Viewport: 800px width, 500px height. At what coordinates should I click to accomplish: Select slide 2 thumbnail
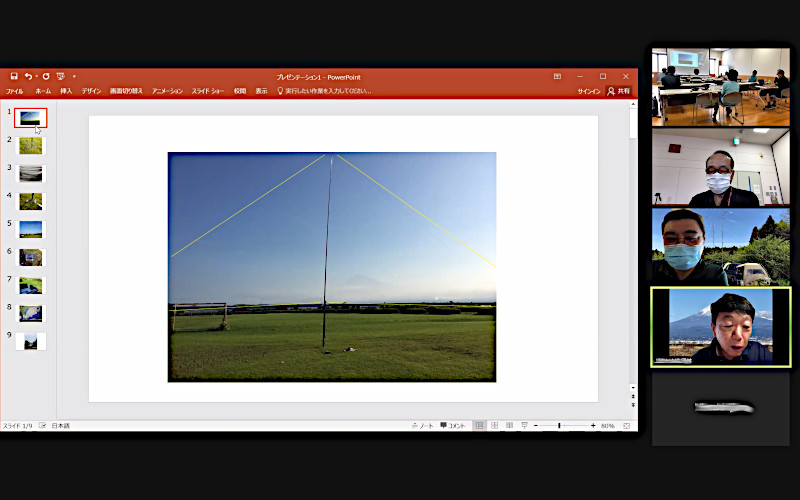[32, 146]
